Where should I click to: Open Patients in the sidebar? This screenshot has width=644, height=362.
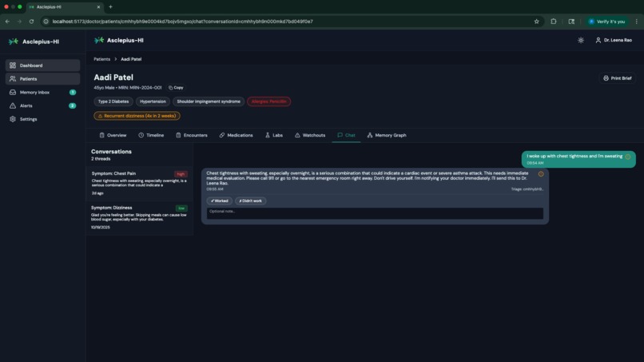(x=42, y=79)
